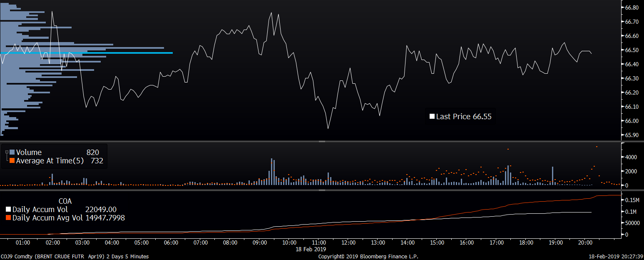Click the '16:00' time axis label
Image resolution: width=644 pixels, height=260 pixels.
tap(467, 242)
